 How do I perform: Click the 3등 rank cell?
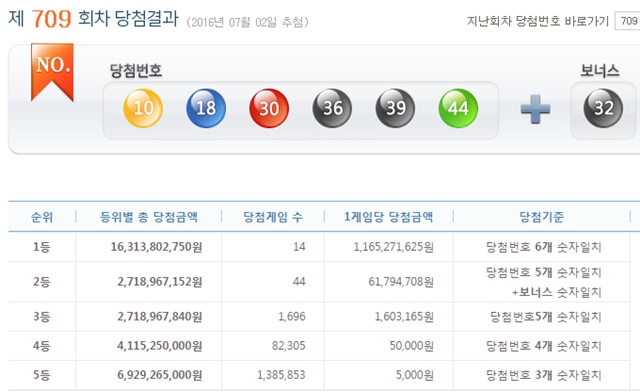click(x=42, y=316)
